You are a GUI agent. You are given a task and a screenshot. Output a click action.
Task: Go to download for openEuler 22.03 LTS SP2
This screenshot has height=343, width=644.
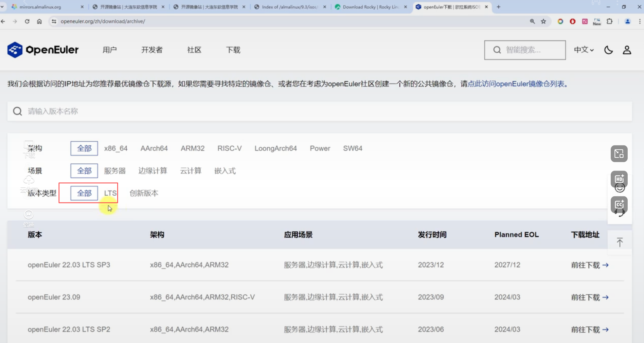590,329
